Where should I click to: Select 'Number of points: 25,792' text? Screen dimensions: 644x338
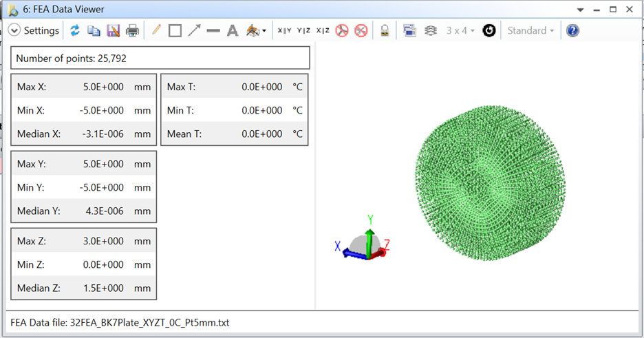tap(71, 59)
